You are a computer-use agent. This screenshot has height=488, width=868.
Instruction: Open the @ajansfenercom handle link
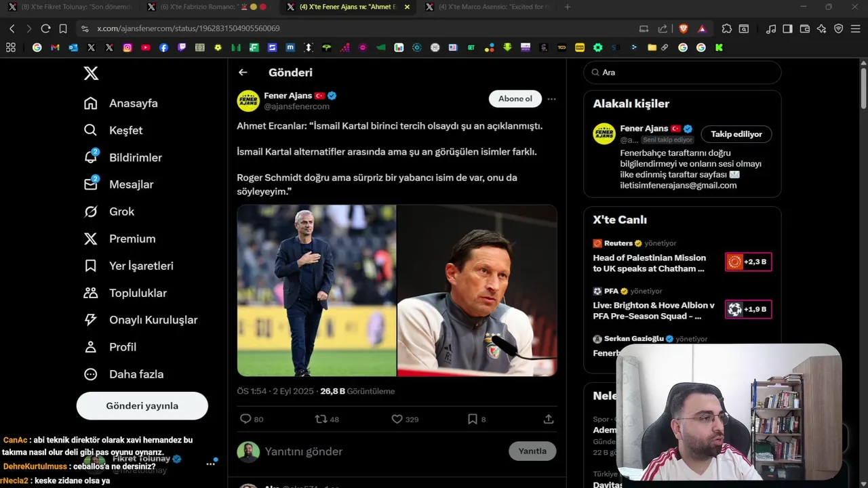pos(296,106)
